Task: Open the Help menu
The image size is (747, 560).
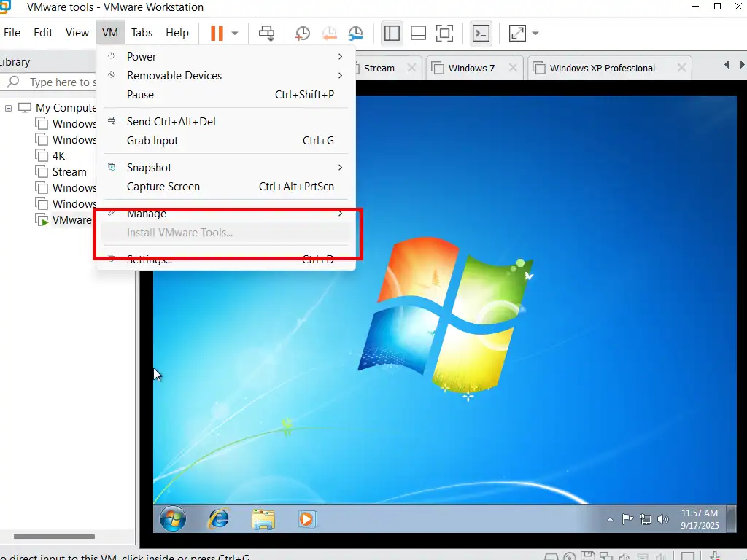Action: coord(177,32)
